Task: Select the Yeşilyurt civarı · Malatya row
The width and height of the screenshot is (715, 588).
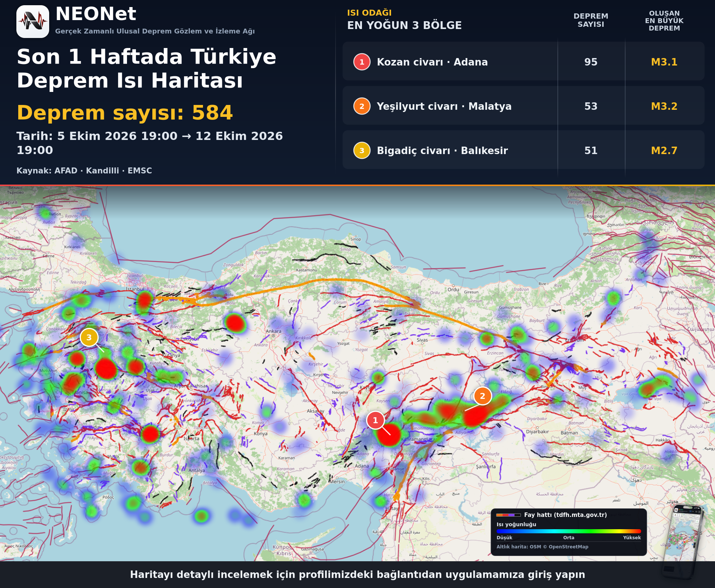Action: (x=523, y=106)
